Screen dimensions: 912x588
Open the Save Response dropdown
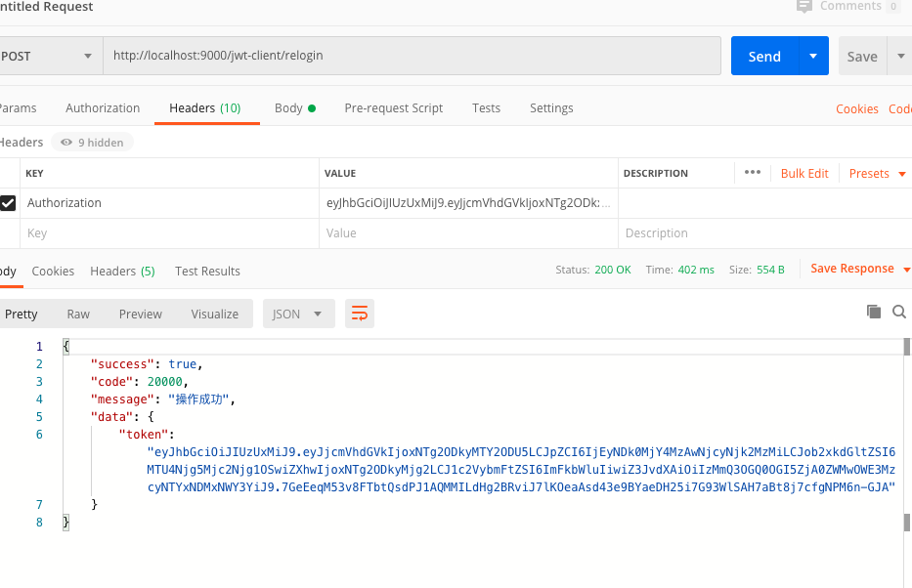(x=859, y=269)
